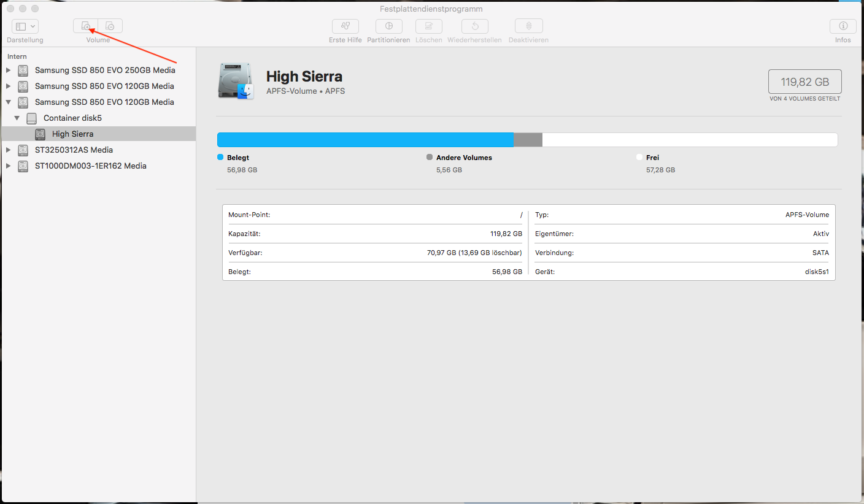Click the large High Sierra drive icon
This screenshot has width=864, height=504.
pyautogui.click(x=236, y=81)
